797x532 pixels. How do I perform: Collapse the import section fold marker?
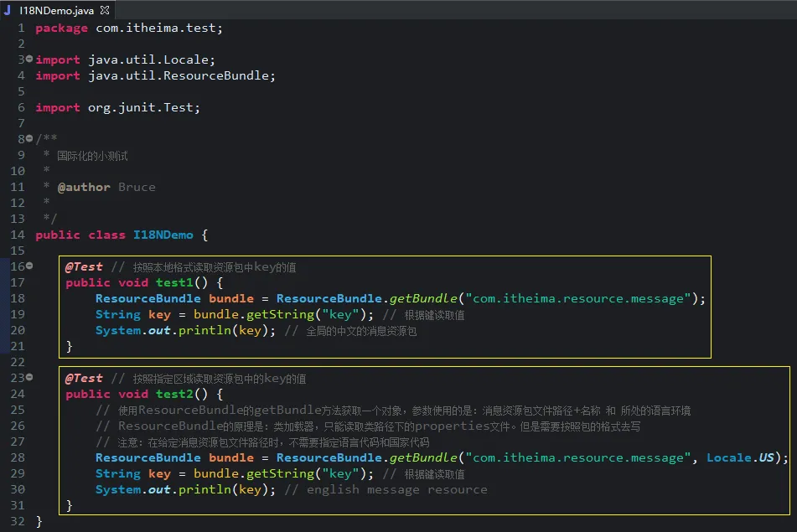point(28,59)
